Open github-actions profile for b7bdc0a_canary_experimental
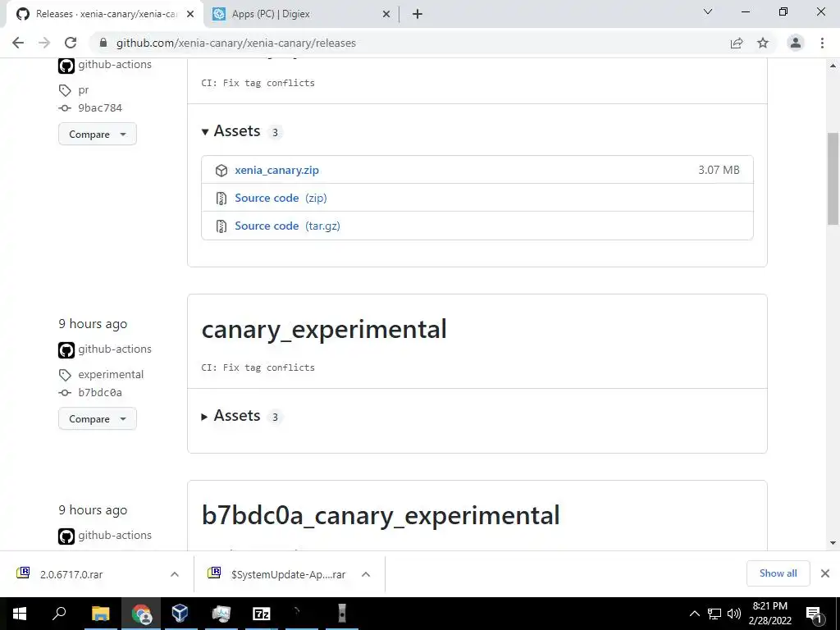The image size is (840, 630). 115,535
